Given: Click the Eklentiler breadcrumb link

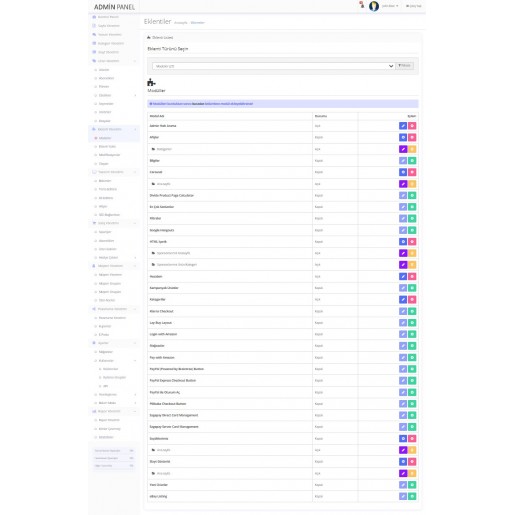Looking at the screenshot, I should 198,23.
